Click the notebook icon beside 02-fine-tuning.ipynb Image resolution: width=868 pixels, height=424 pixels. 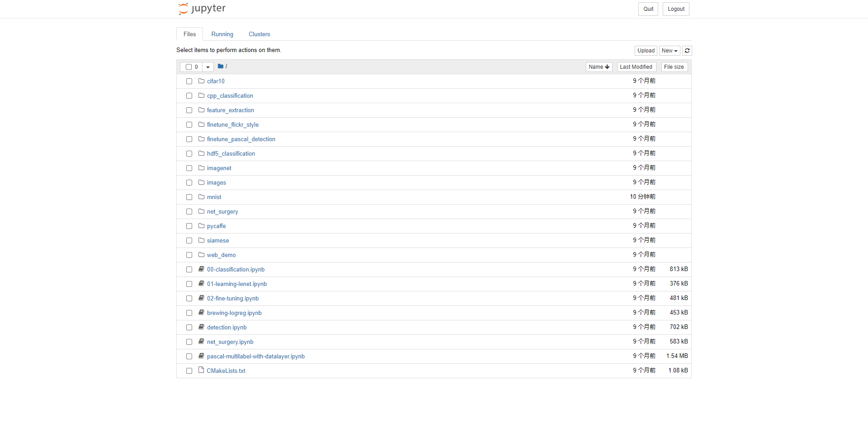click(x=202, y=298)
